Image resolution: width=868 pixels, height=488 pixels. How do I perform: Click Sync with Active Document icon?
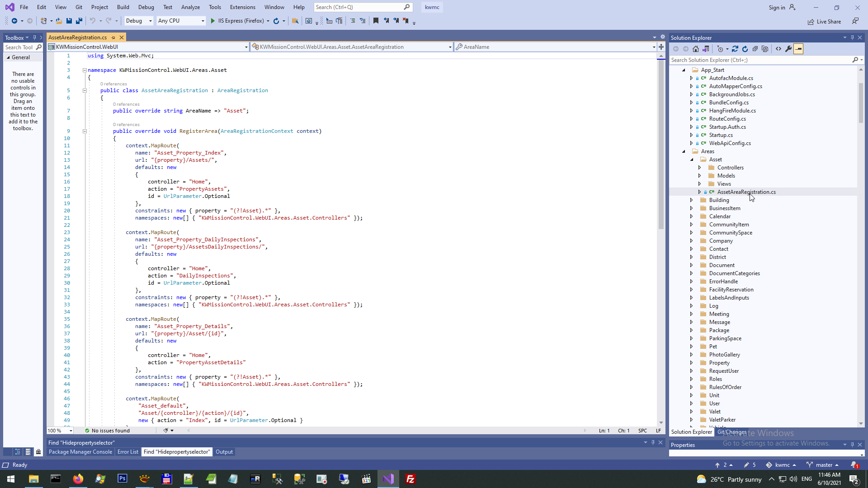coord(735,49)
